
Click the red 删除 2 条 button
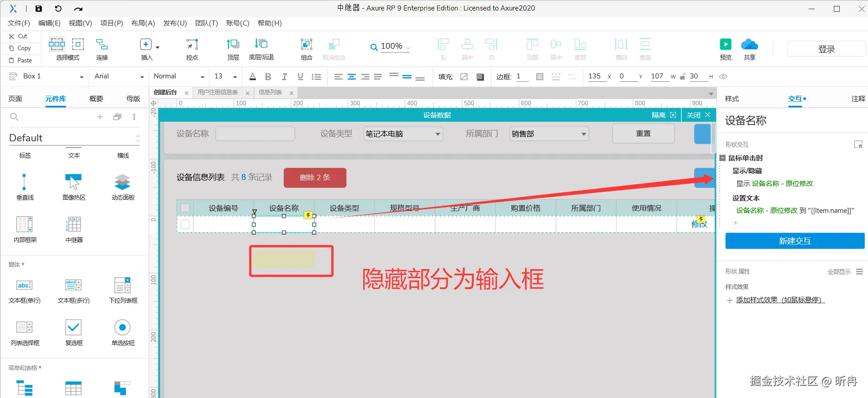coord(315,178)
